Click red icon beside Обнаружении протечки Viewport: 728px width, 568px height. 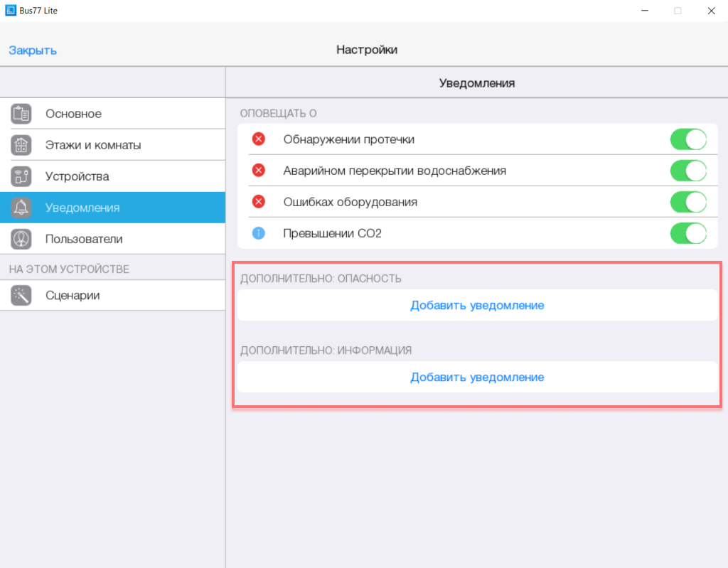259,139
